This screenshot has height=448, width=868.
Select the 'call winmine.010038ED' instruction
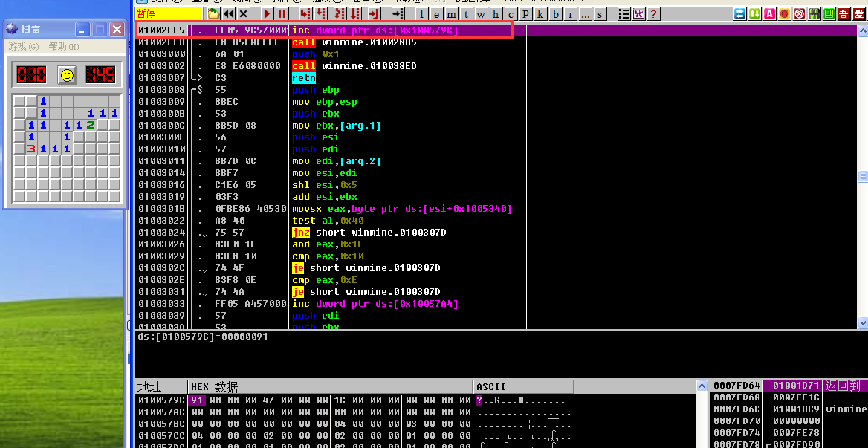(354, 66)
